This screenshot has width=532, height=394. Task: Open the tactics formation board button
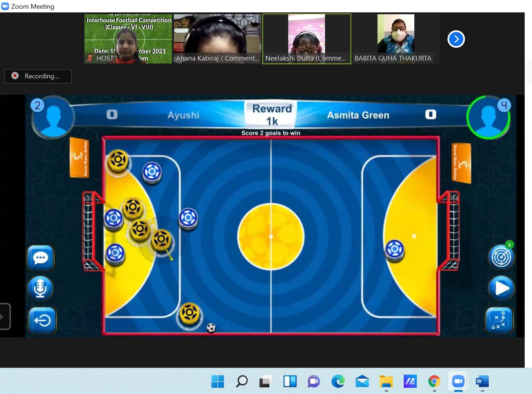(499, 320)
